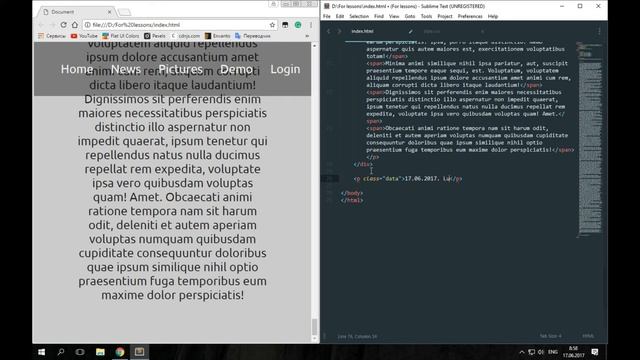Click the closing </body> tag line
640x360 pixels.
[x=352, y=193]
